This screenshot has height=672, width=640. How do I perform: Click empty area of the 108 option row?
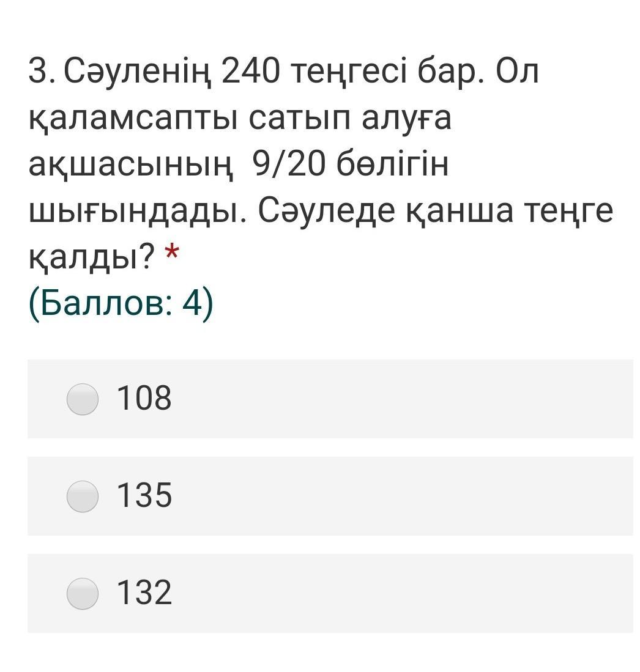[398, 399]
